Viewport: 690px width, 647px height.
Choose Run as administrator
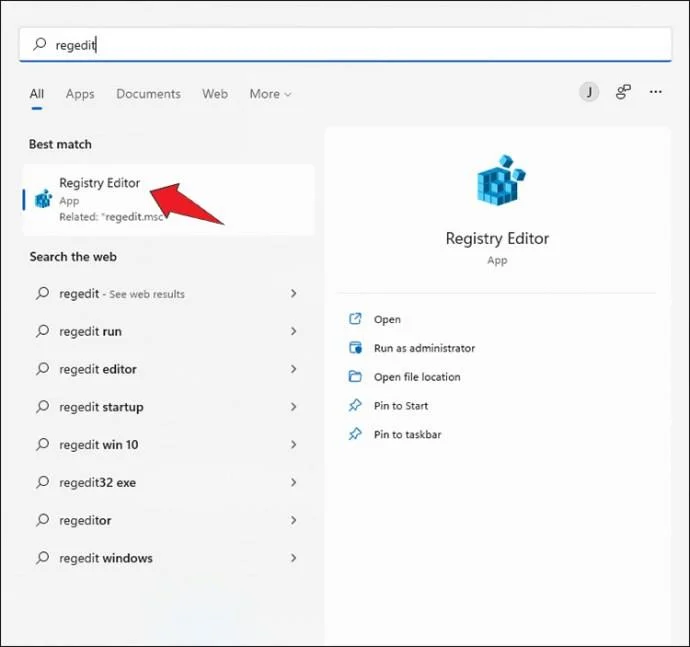pos(424,348)
